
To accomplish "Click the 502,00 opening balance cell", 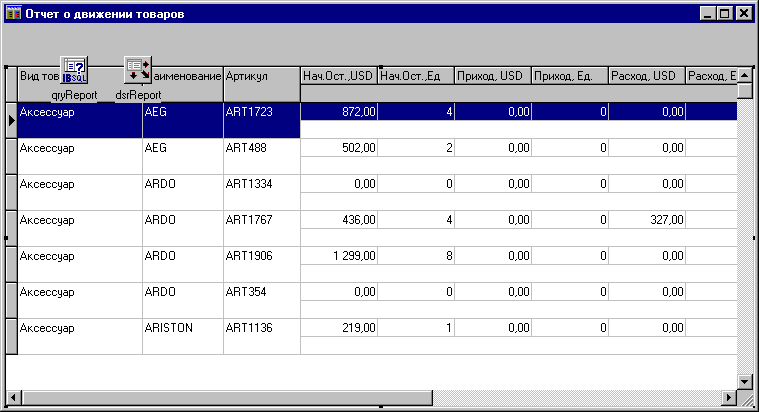I will [339, 148].
